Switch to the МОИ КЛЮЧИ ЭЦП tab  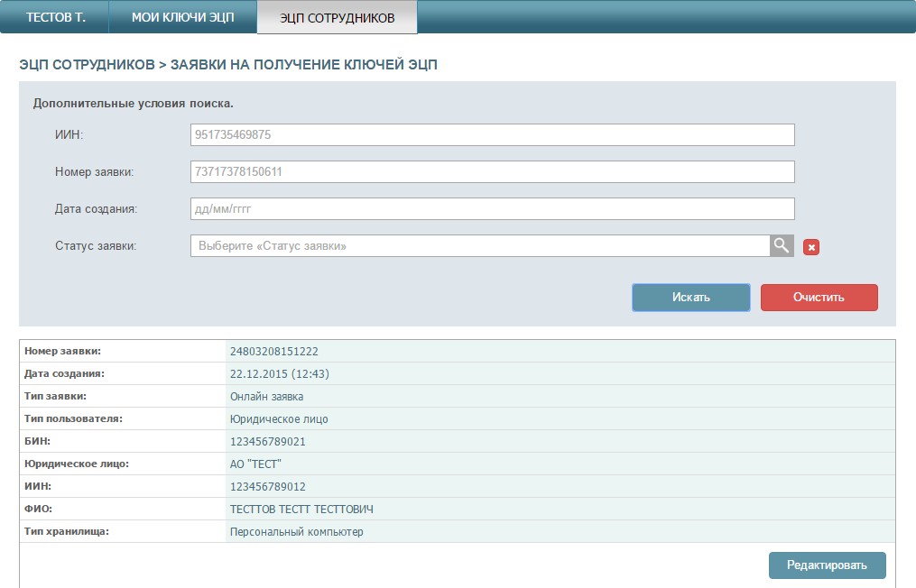[x=183, y=18]
